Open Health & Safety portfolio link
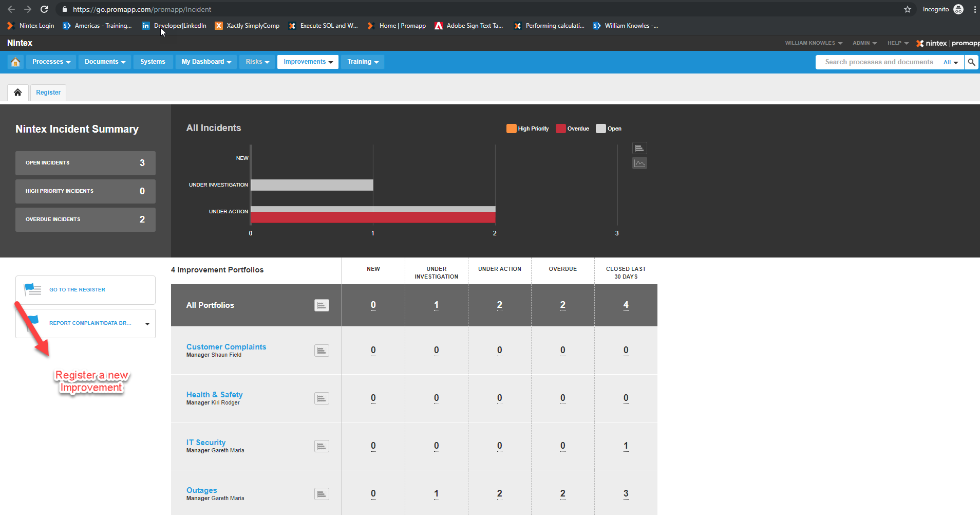Screen dimensions: 980x515 pyautogui.click(x=214, y=395)
